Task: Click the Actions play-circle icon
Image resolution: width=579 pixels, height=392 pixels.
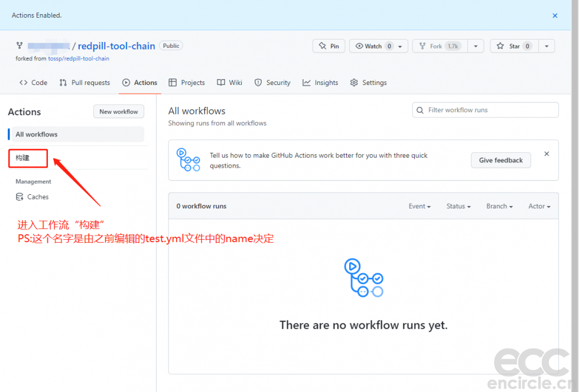Action: [126, 83]
